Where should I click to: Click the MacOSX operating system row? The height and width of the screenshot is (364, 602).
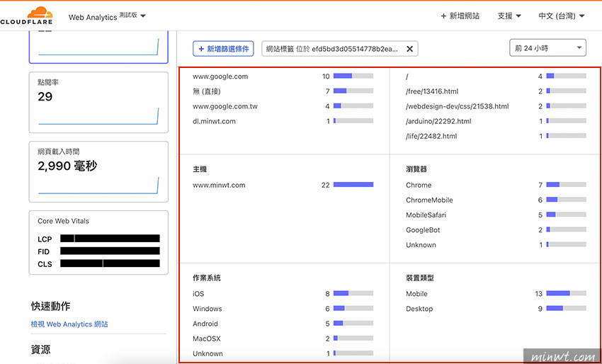point(283,339)
